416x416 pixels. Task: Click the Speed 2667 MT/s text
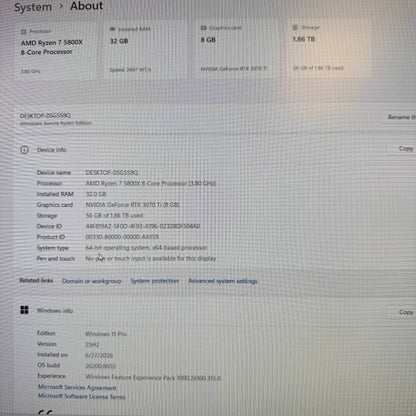[130, 69]
